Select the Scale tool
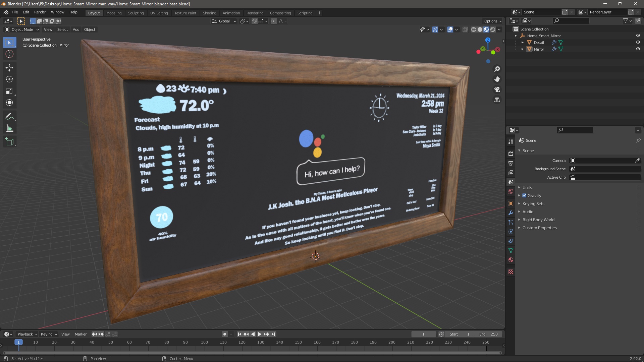The height and width of the screenshot is (362, 644). tap(9, 91)
